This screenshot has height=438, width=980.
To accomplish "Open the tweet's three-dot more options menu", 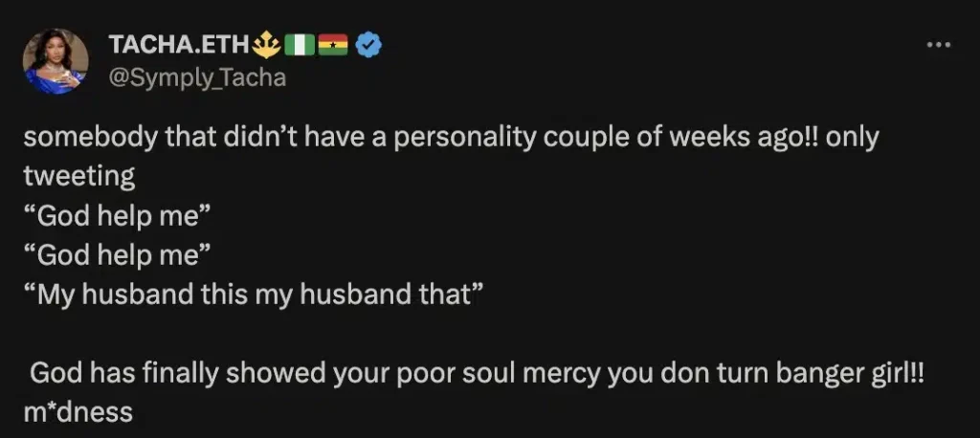I will (939, 44).
